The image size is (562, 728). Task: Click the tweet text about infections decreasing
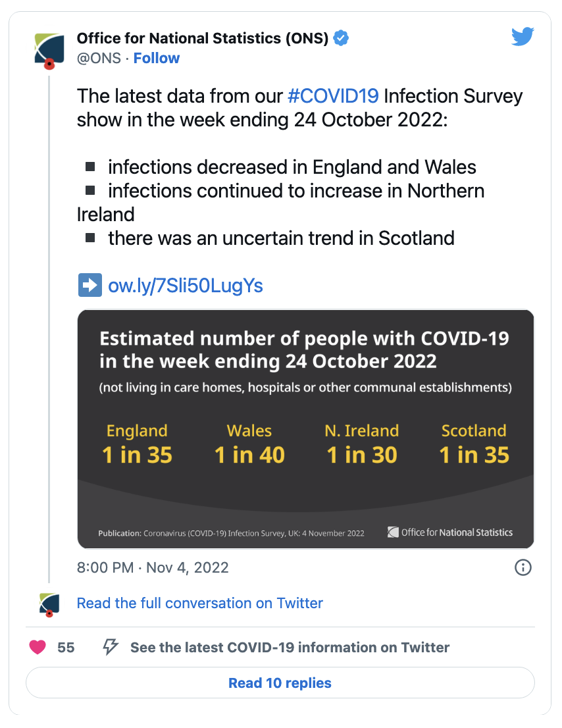click(x=292, y=167)
